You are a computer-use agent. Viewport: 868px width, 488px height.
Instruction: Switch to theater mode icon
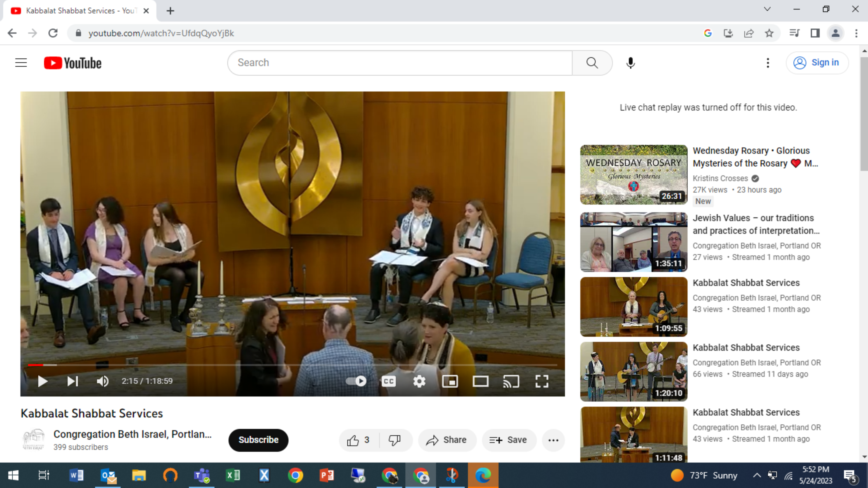(x=480, y=381)
